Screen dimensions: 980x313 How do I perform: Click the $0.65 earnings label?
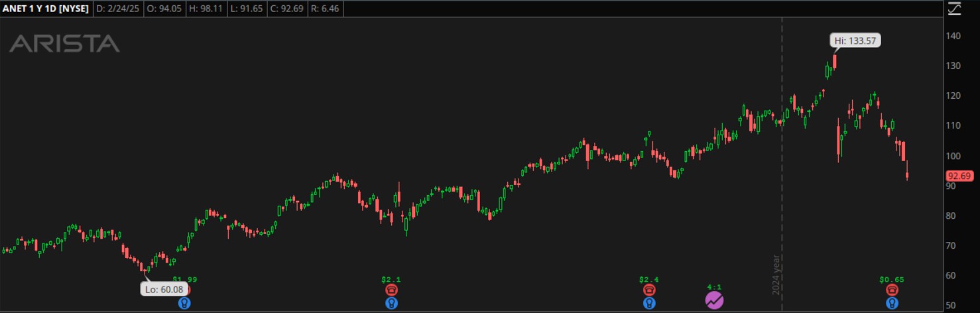(892, 279)
